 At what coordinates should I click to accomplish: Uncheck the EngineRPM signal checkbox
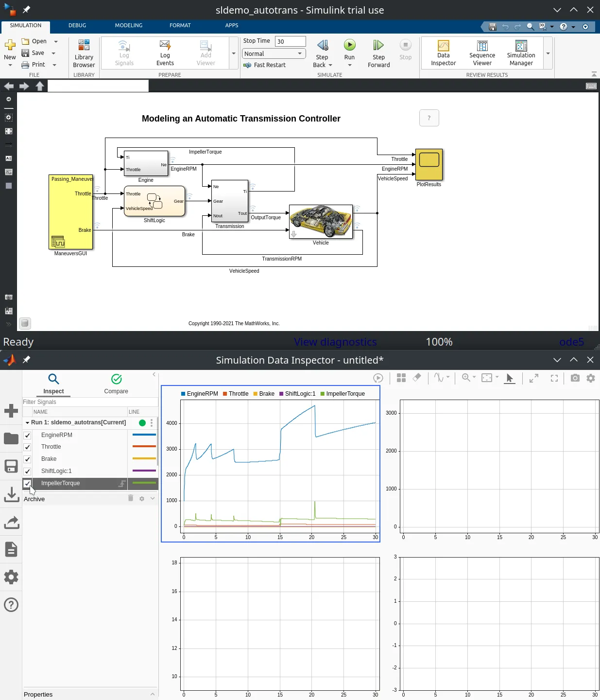[x=27, y=435]
